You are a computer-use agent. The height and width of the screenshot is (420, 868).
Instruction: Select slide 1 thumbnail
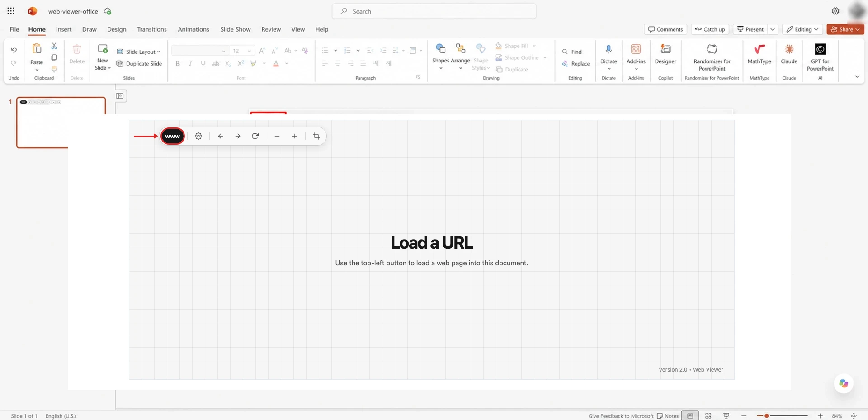pyautogui.click(x=61, y=122)
